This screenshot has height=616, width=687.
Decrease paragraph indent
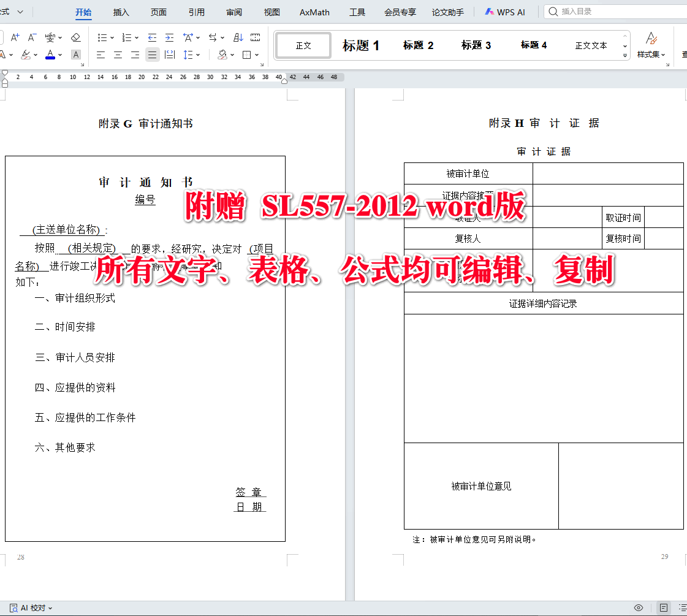point(152,37)
